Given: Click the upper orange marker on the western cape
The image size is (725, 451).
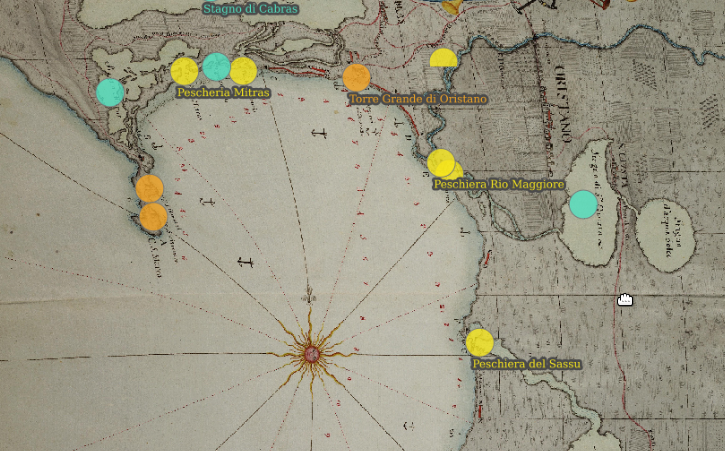Looking at the screenshot, I should [x=149, y=189].
